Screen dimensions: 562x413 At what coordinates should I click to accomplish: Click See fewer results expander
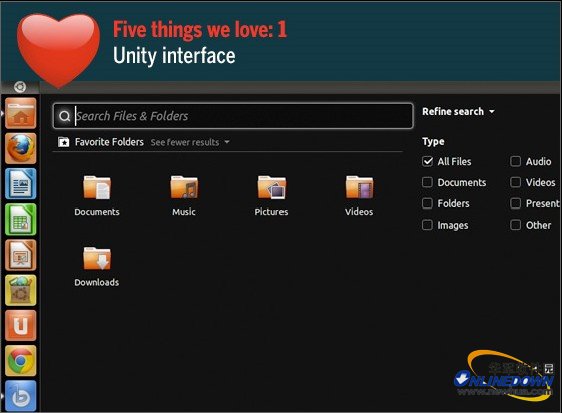(190, 142)
